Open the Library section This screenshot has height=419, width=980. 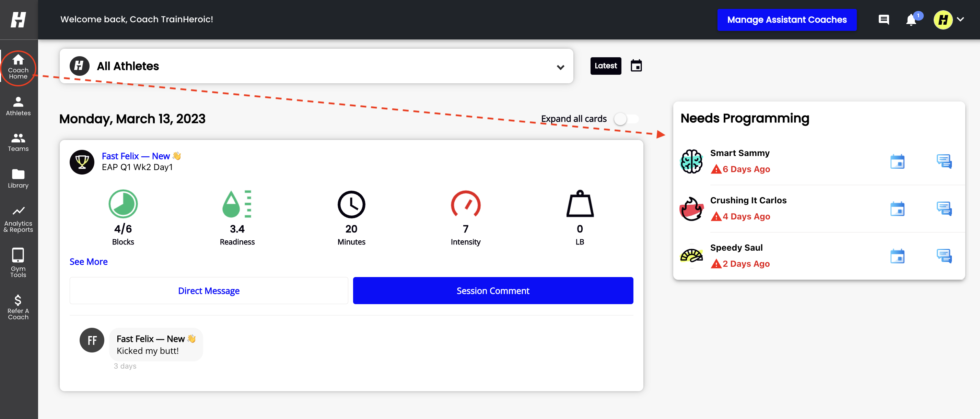(18, 179)
